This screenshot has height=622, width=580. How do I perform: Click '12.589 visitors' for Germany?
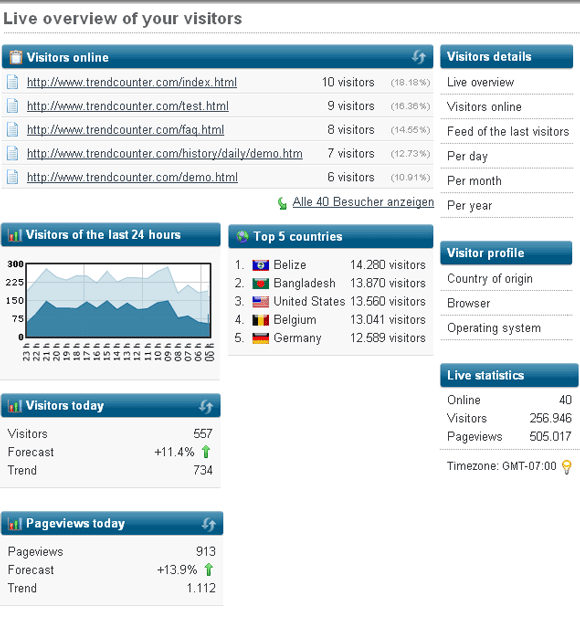(x=388, y=338)
